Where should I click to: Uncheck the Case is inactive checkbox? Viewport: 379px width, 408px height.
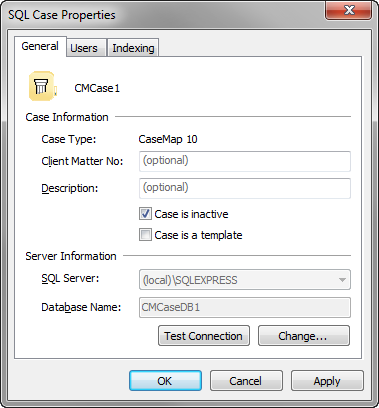pos(145,214)
